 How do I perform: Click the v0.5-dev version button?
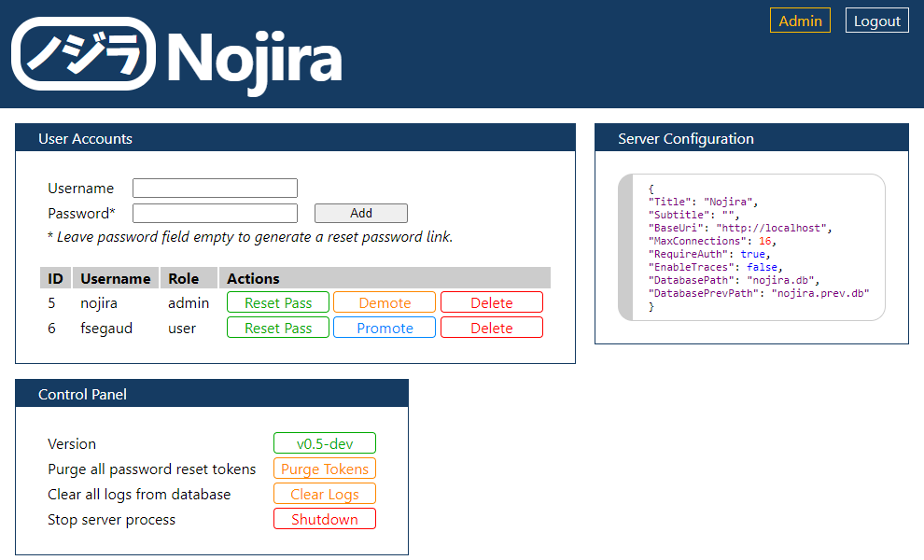[325, 443]
